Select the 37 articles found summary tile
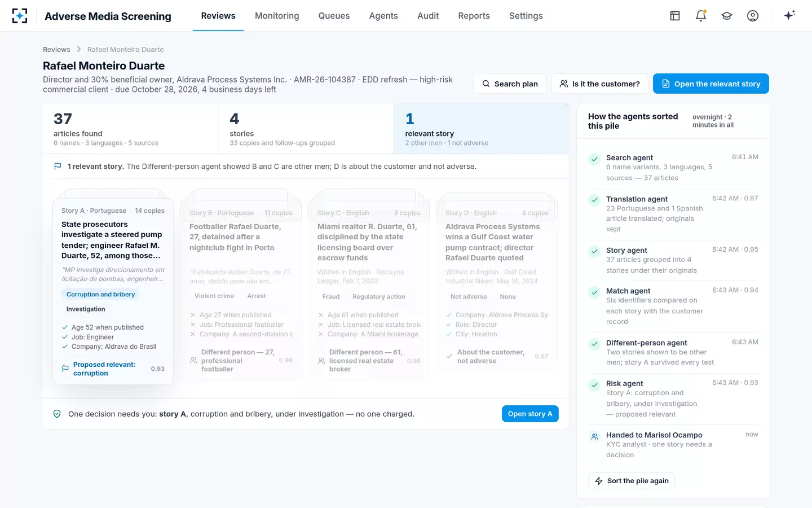812x508 pixels. coord(130,129)
